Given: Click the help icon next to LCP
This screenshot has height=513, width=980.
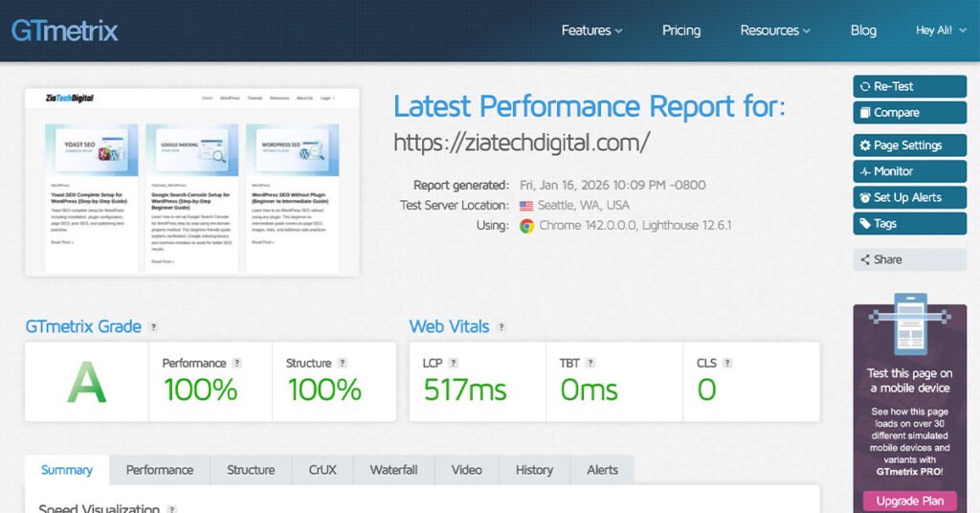Looking at the screenshot, I should (x=454, y=363).
